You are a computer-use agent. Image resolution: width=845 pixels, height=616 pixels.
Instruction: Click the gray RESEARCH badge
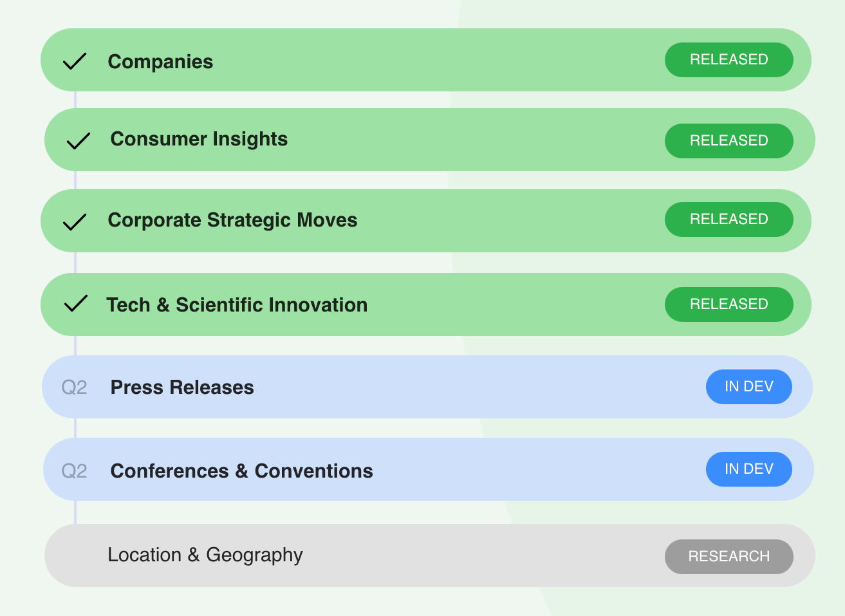tap(729, 557)
